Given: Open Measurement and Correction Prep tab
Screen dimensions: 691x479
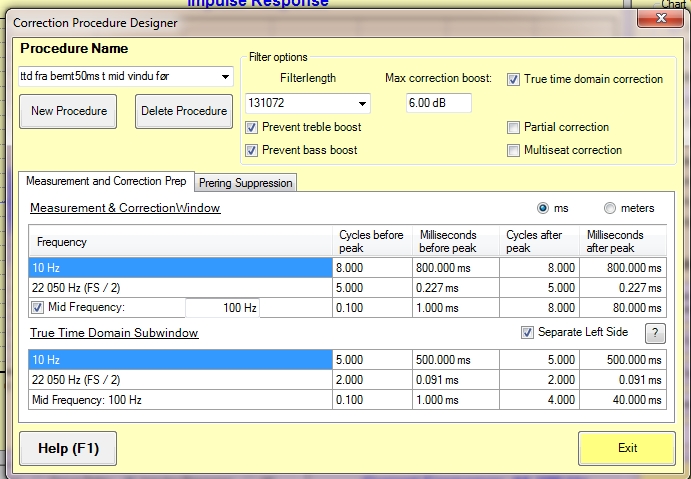Looking at the screenshot, I should 106,182.
